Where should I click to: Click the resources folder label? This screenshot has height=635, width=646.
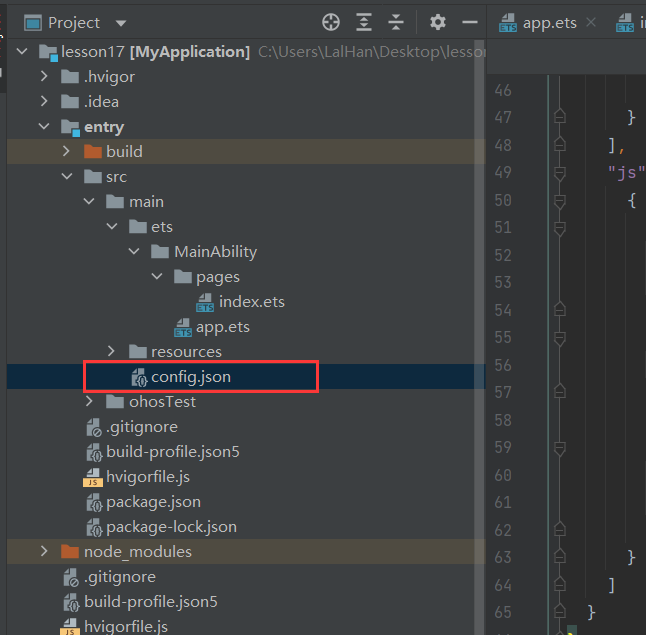point(186,352)
